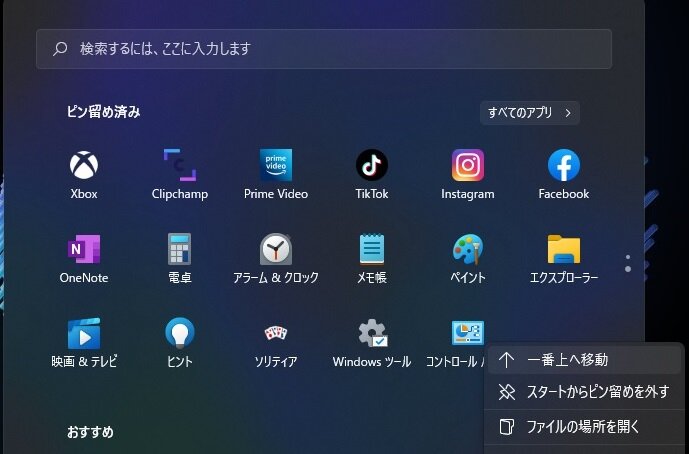Image resolution: width=689 pixels, height=454 pixels.
Task: Open Windows ツール
Action: click(x=372, y=343)
